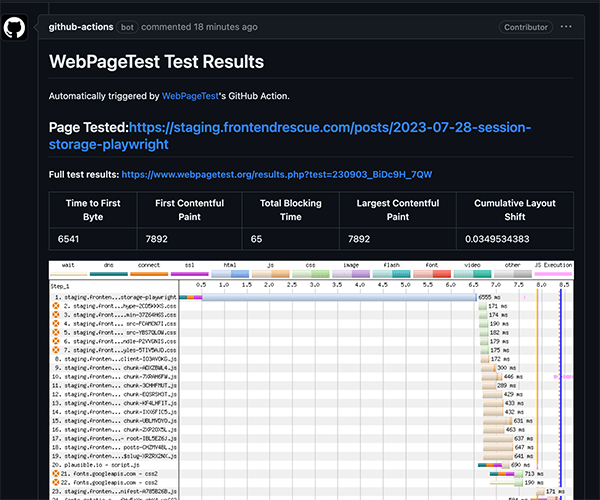This screenshot has height=500, width=600.
Task: Click waterfall row 1 storage-playwright request
Action: (115, 297)
